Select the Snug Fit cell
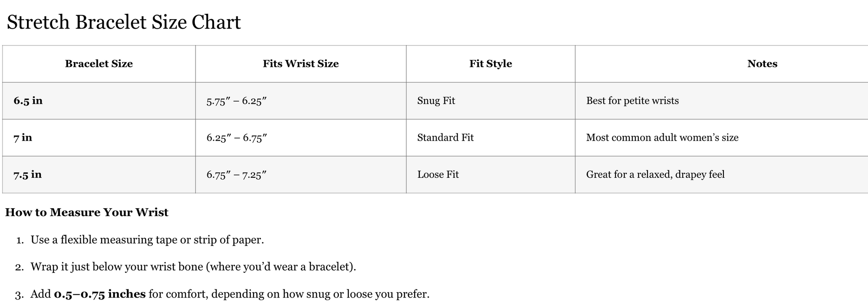The image size is (868, 308). tap(436, 101)
